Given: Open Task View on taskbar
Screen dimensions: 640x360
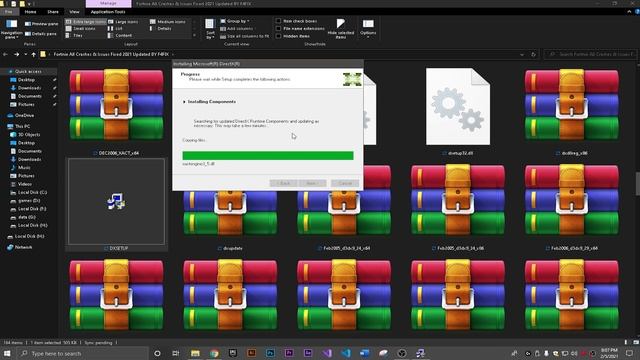Looking at the screenshot, I should (x=176, y=353).
